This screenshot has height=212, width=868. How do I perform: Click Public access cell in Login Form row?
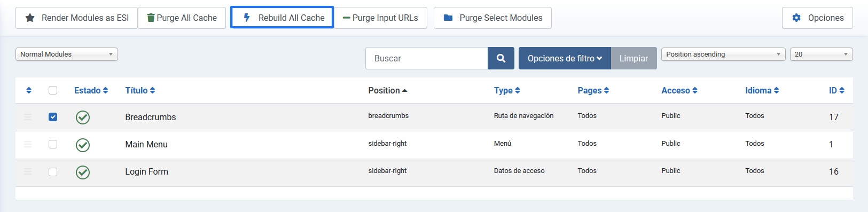click(671, 171)
